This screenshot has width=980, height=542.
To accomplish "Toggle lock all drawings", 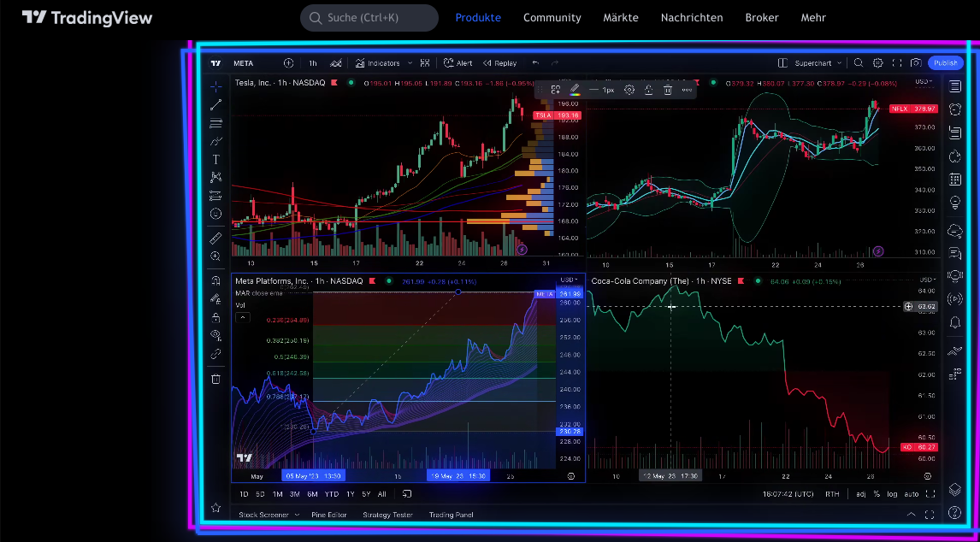I will coord(215,317).
